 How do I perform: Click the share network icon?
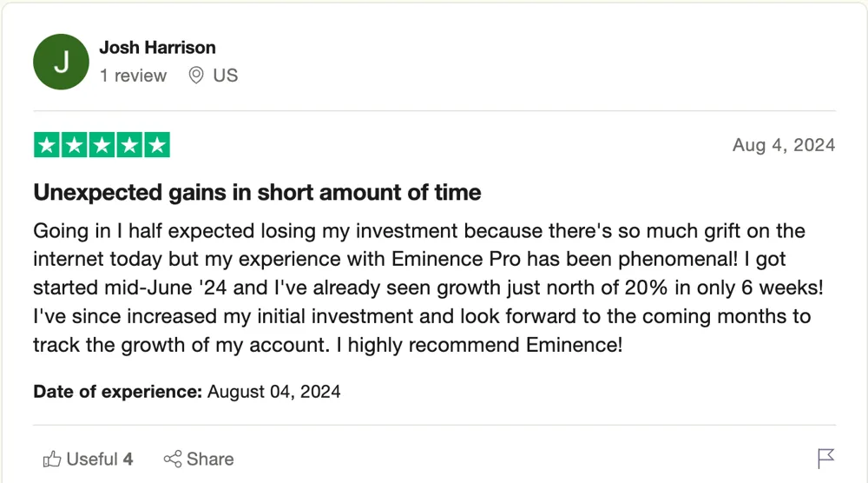pos(173,460)
